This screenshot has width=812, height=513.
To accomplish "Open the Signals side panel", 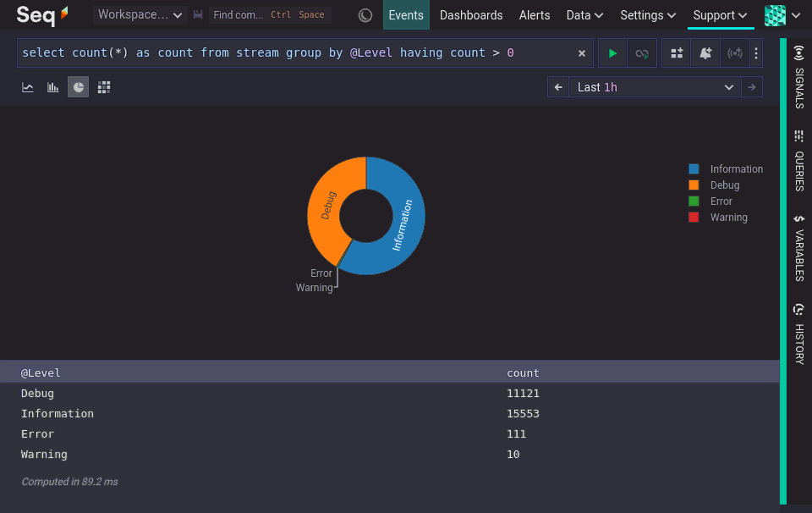I will [799, 77].
